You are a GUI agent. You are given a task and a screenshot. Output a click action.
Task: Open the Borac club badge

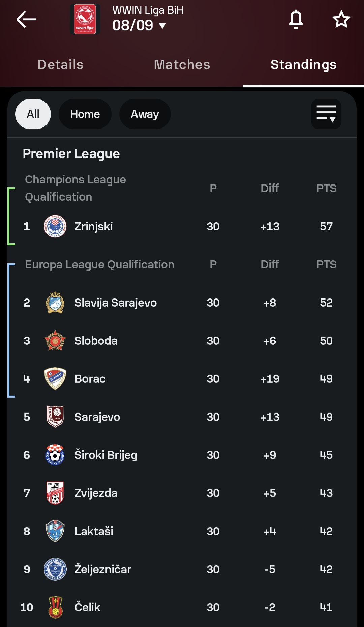tap(55, 379)
